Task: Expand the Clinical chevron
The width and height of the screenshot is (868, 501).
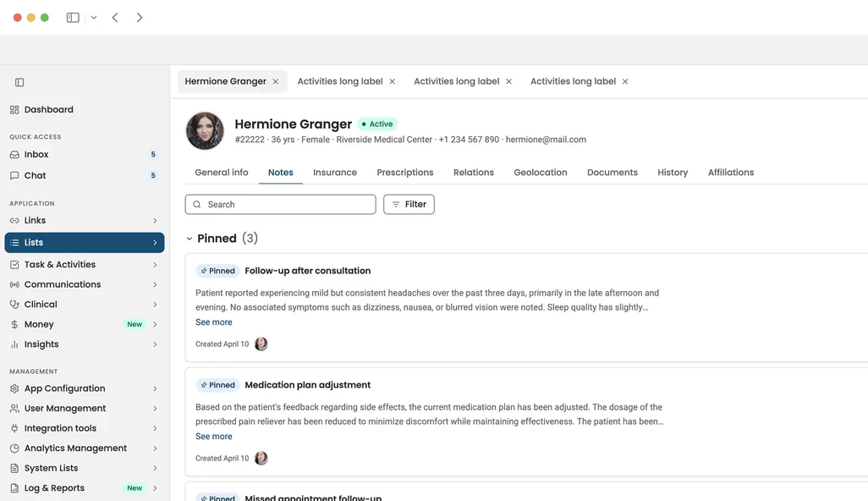Action: click(155, 305)
